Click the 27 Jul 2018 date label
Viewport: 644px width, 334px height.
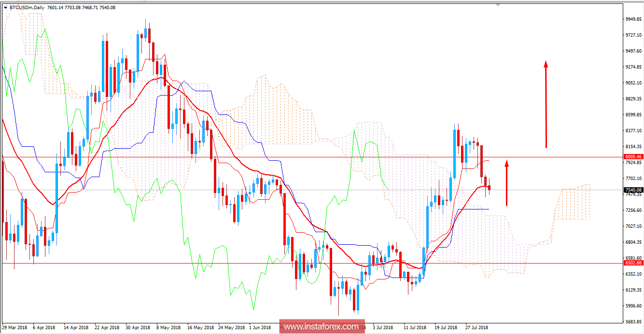point(477,327)
